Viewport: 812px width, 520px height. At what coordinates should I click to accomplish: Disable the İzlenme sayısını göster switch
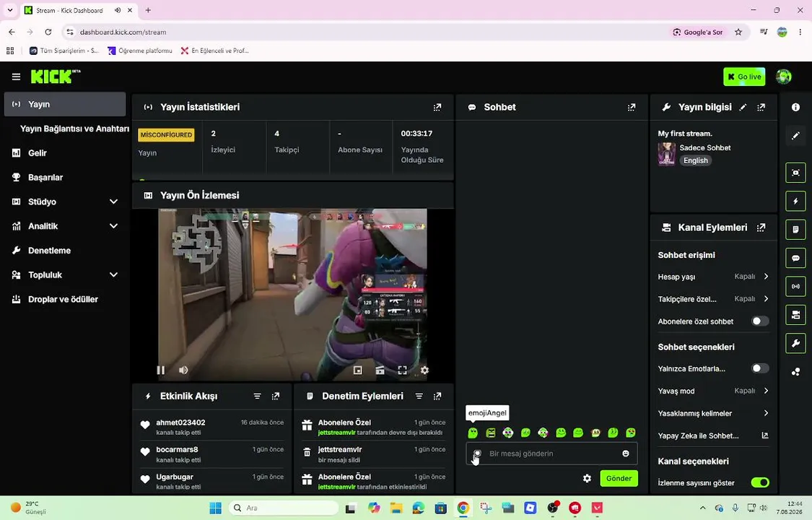pos(760,482)
